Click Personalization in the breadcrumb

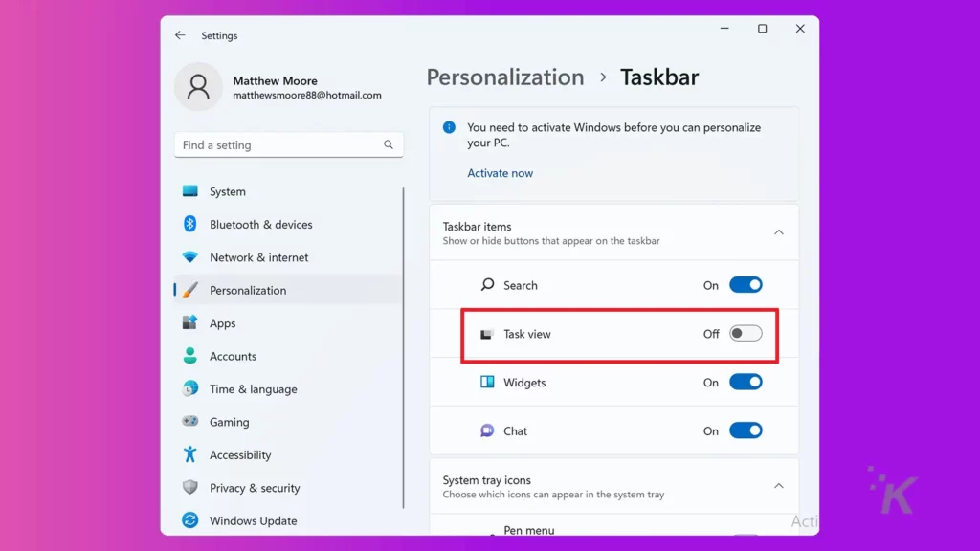[505, 77]
